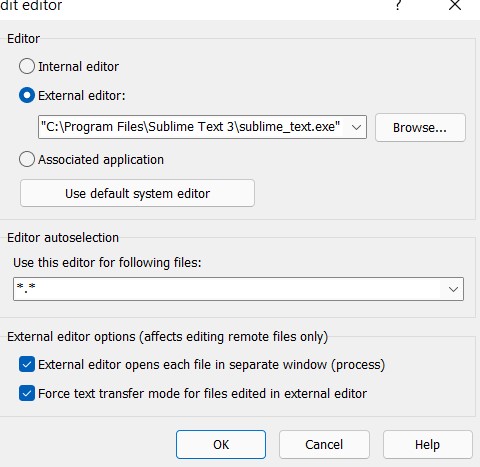Toggle Force text transfer mode checkbox
Screen dimensions: 480x467
(x=27, y=393)
